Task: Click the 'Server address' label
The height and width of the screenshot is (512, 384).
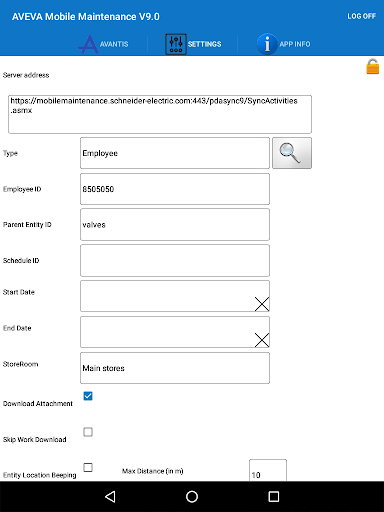Action: [26, 75]
